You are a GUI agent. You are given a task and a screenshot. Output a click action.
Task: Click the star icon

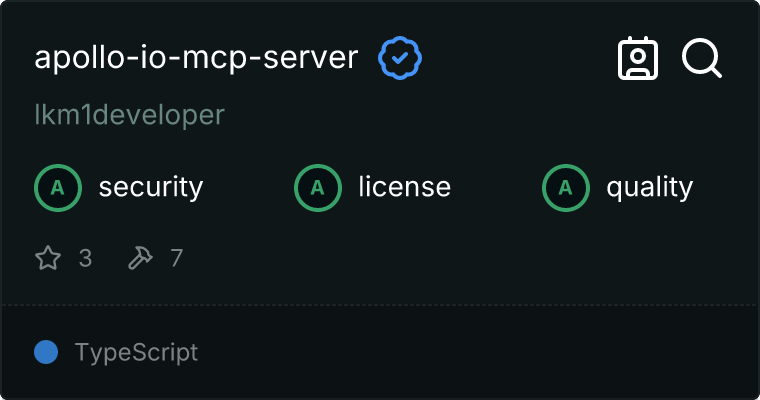(48, 257)
